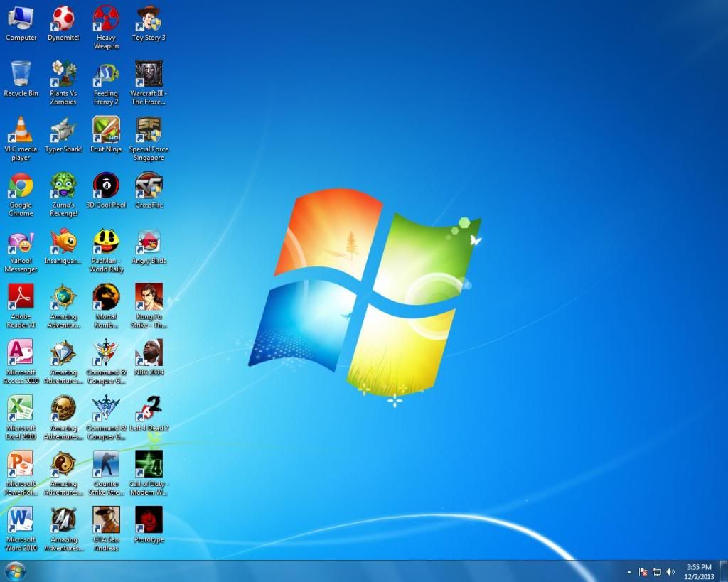Select the Plants Vs Zombies icon

[x=63, y=75]
